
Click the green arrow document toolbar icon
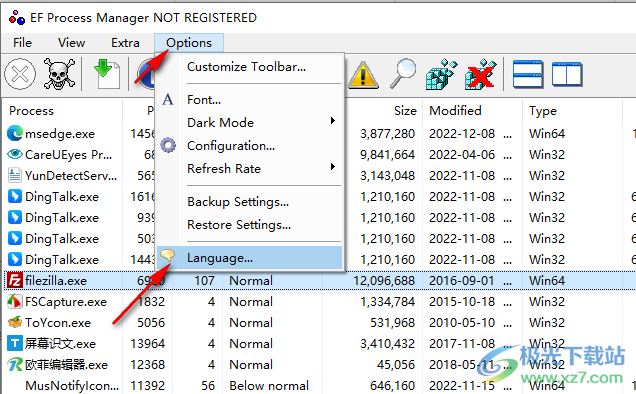[x=107, y=74]
